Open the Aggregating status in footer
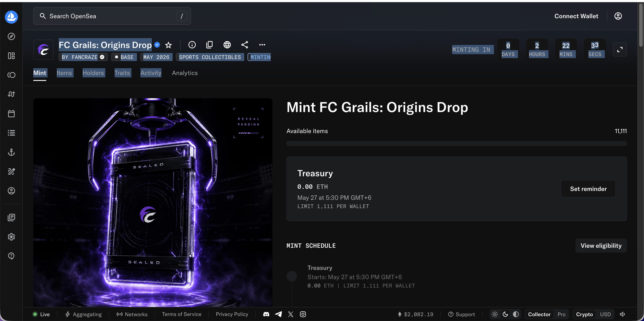This screenshot has height=321, width=644. point(83,314)
